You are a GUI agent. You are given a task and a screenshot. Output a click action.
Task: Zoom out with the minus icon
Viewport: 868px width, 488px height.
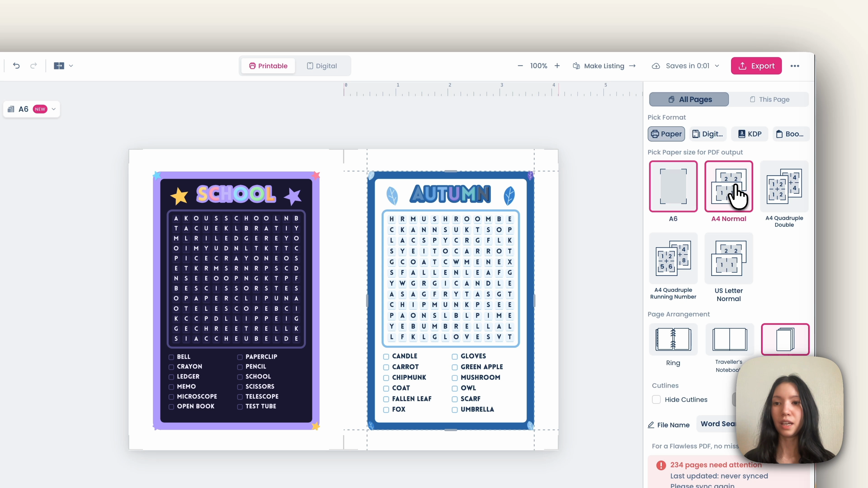tap(520, 66)
